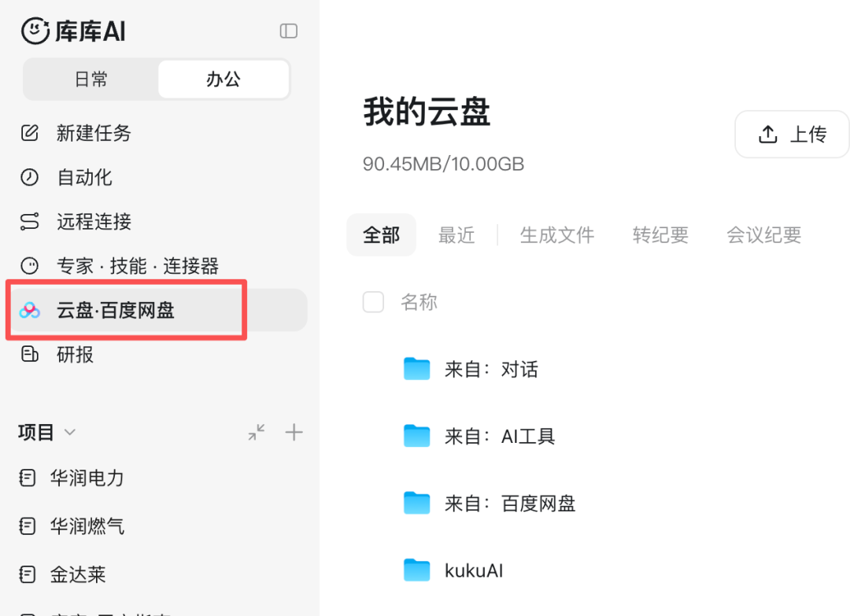Collapse the sidebar with the panel icon

pyautogui.click(x=288, y=31)
